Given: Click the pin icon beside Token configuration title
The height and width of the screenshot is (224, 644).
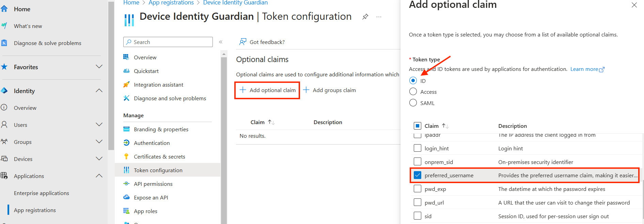Looking at the screenshot, I should click(365, 17).
